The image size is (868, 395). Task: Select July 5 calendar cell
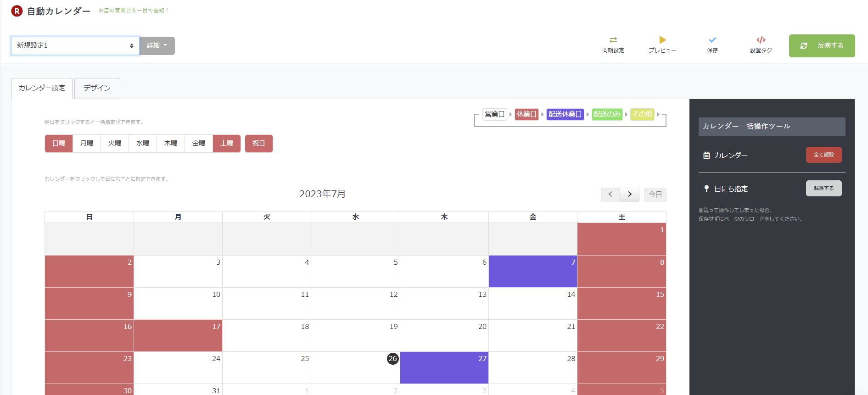click(356, 272)
